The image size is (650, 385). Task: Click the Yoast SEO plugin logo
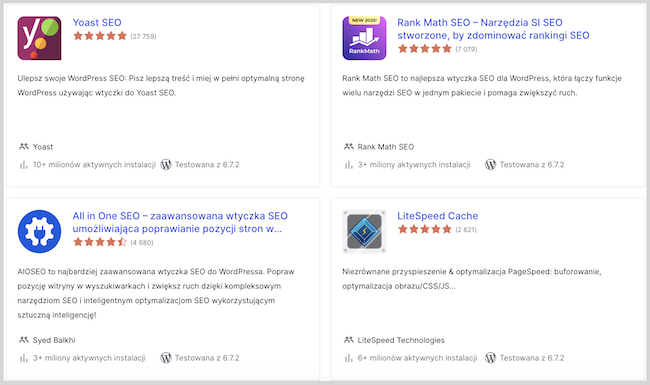click(39, 38)
